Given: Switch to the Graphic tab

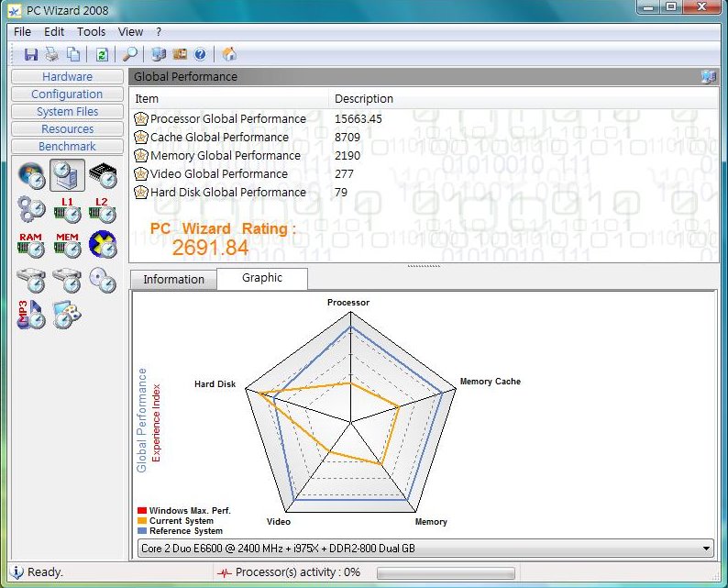Looking at the screenshot, I should (262, 278).
